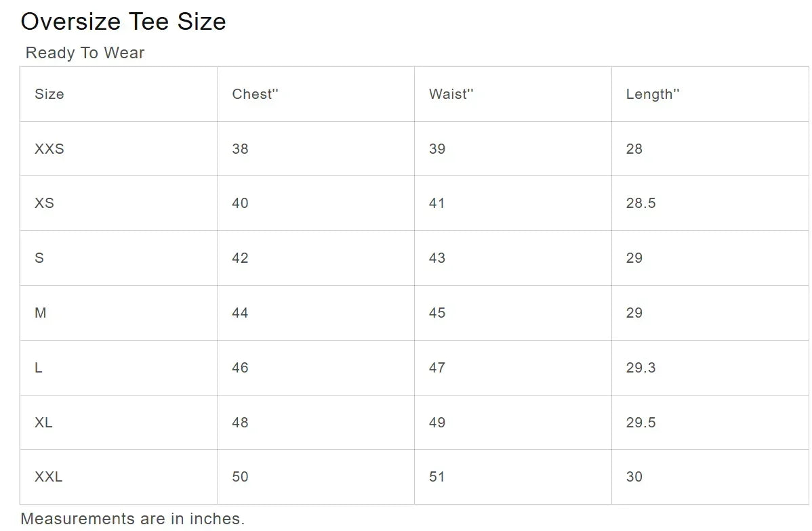Click the Chest column header
812x531 pixels.
[x=255, y=94]
